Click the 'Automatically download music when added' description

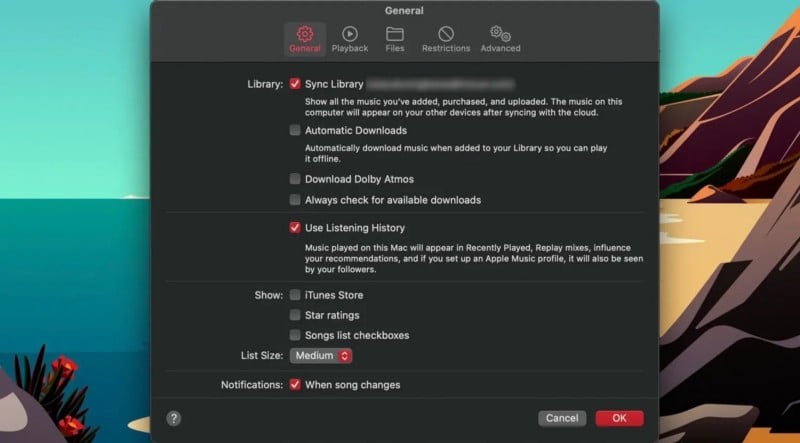456,154
